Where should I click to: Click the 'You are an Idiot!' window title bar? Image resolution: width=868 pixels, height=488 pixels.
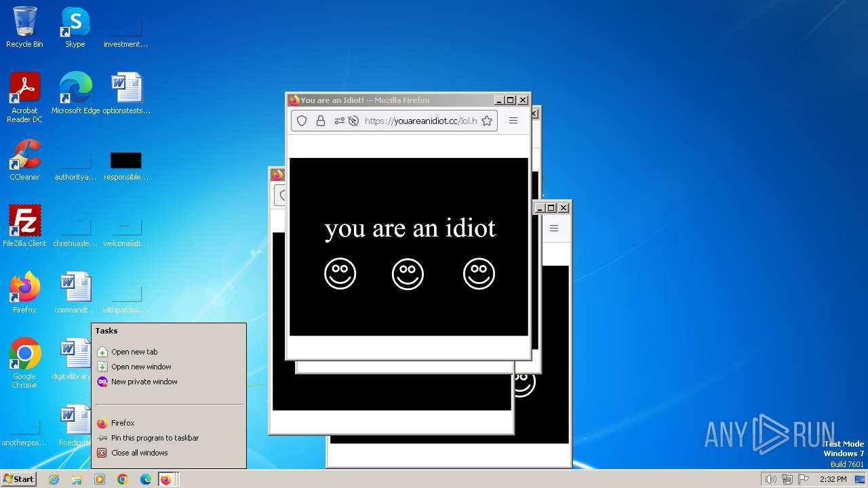click(390, 100)
